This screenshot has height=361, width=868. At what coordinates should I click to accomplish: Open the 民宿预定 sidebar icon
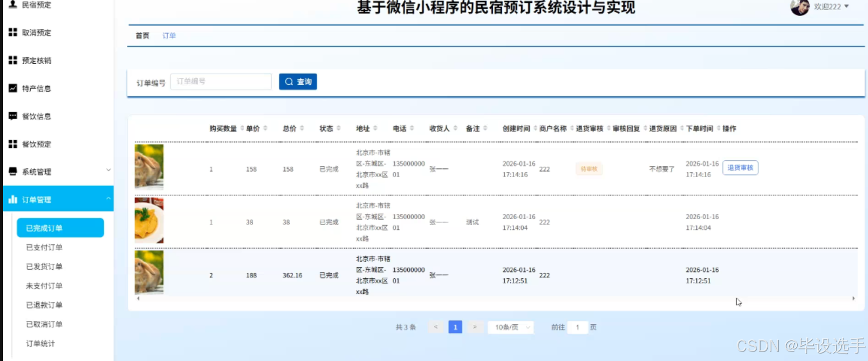(x=13, y=4)
